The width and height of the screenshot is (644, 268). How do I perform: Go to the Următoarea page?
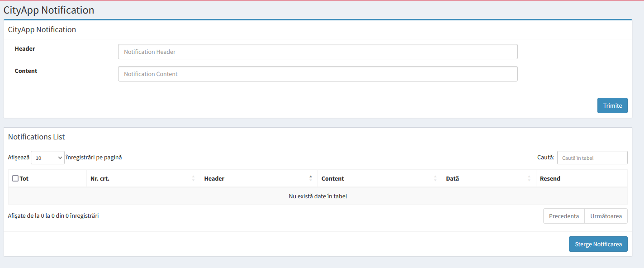click(x=606, y=216)
